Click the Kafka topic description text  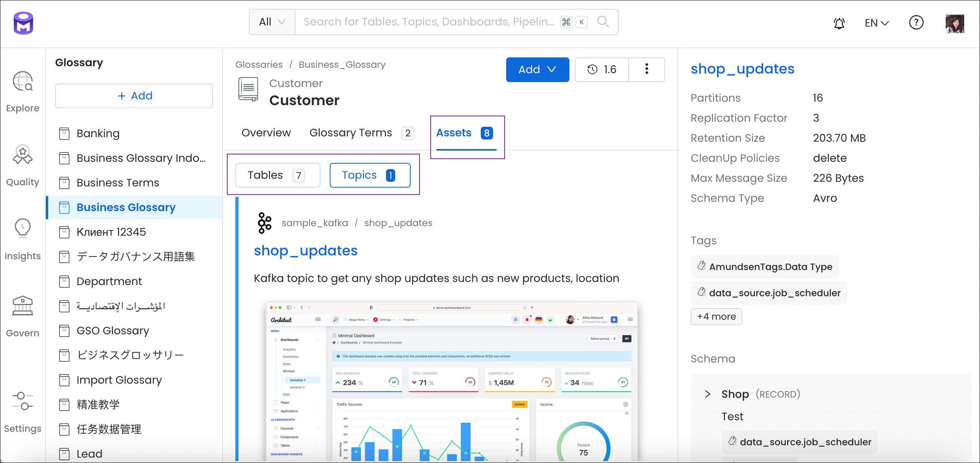436,278
